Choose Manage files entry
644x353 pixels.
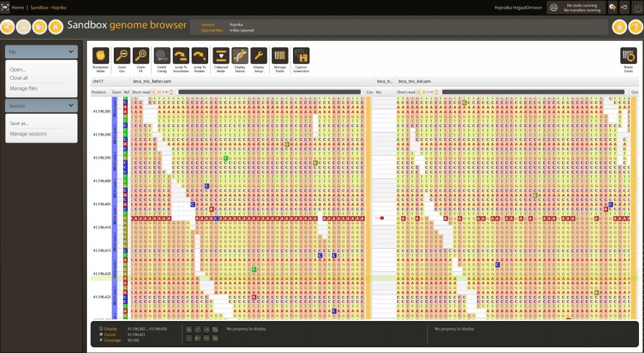pyautogui.click(x=23, y=88)
